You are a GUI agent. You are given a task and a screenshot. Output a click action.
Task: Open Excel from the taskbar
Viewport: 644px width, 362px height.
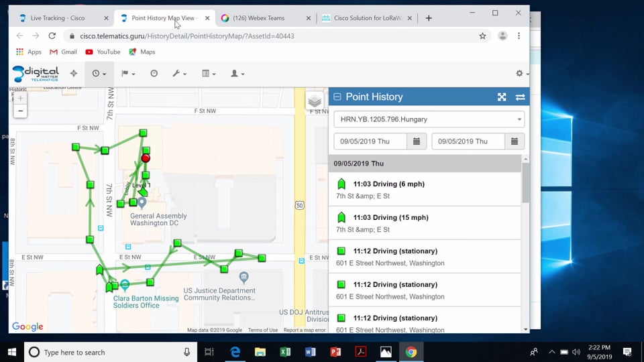(x=286, y=352)
